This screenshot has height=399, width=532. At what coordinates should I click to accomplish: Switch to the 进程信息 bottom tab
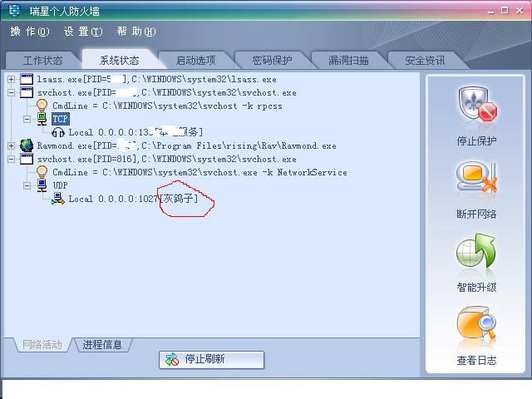pyautogui.click(x=102, y=345)
